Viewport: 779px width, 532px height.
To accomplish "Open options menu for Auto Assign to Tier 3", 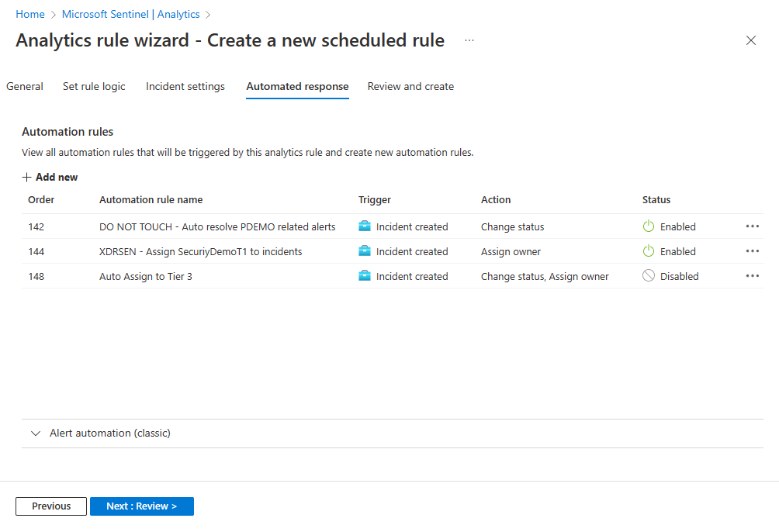I will tap(752, 276).
